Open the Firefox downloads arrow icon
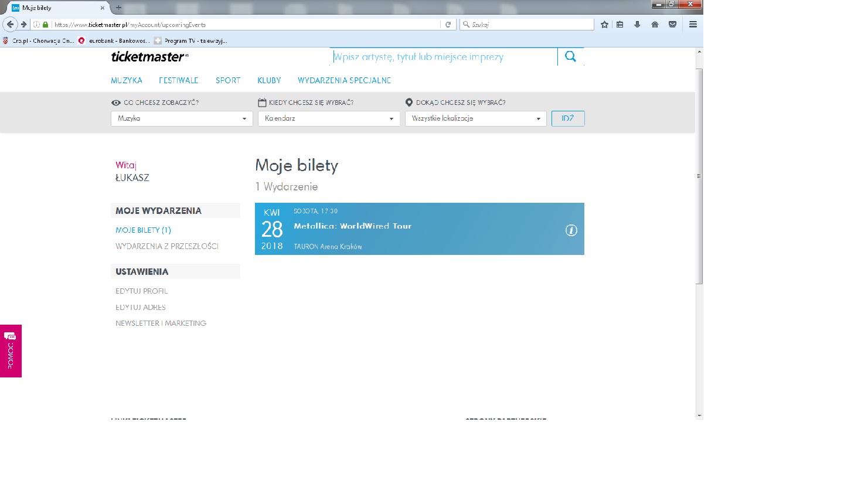Viewport: 844px width, 504px height. 637,25
